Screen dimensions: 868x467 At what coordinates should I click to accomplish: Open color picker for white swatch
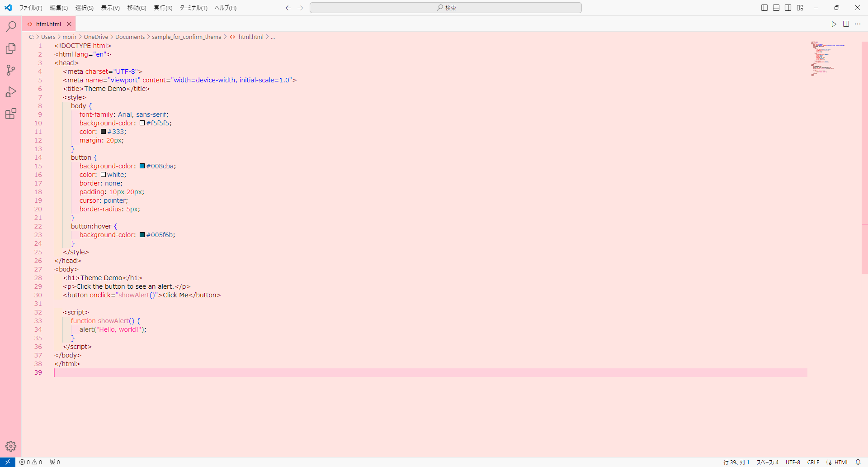104,175
